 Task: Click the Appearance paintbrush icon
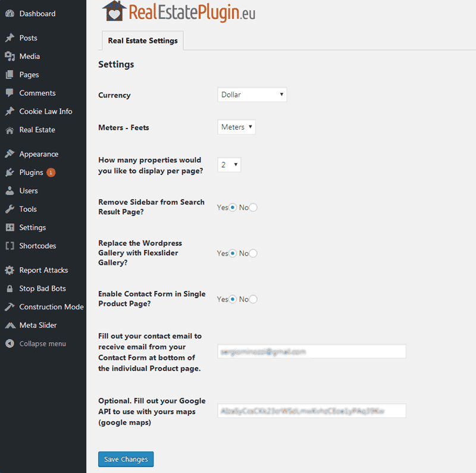coord(10,154)
